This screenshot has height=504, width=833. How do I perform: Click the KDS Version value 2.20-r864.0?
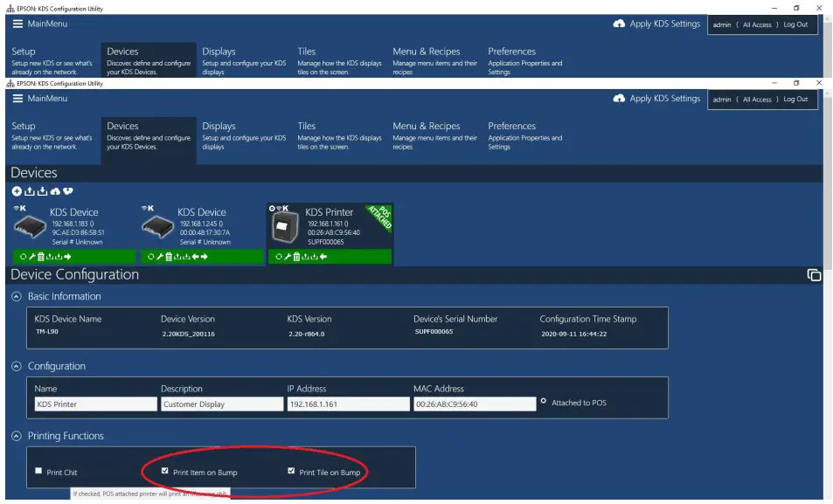[307, 334]
